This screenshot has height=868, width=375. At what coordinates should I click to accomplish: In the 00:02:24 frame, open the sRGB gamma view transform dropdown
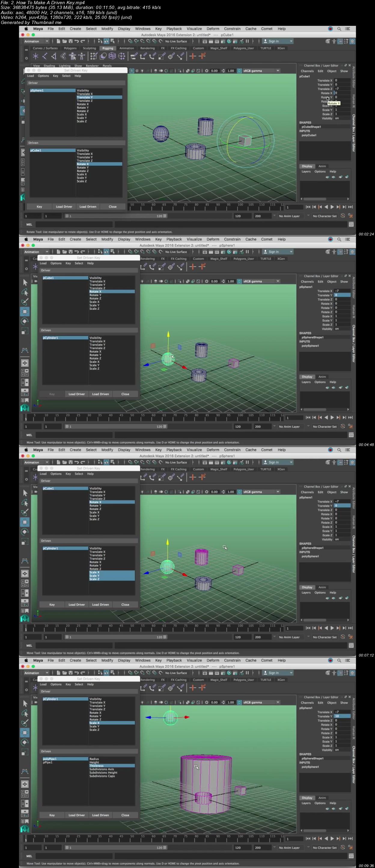[x=261, y=71]
